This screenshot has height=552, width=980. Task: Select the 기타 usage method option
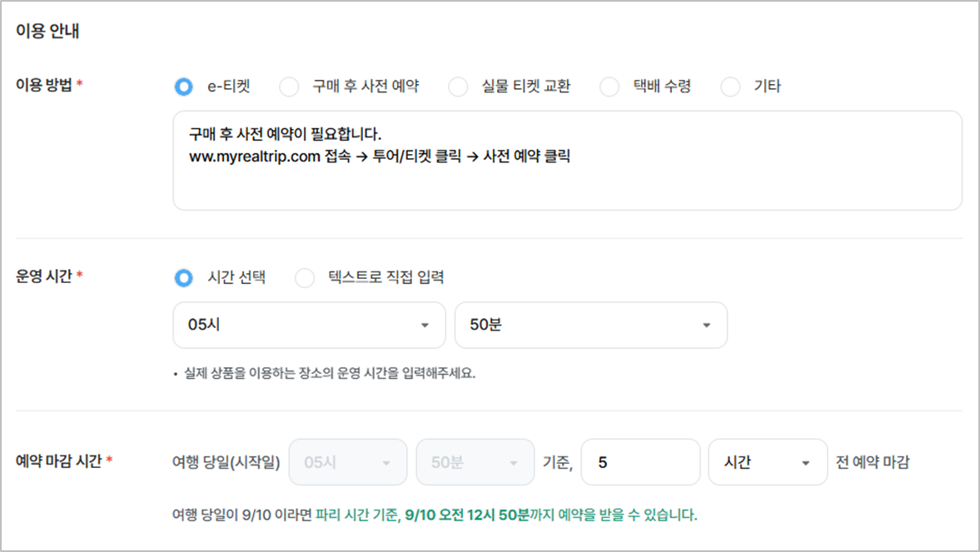[x=730, y=87]
